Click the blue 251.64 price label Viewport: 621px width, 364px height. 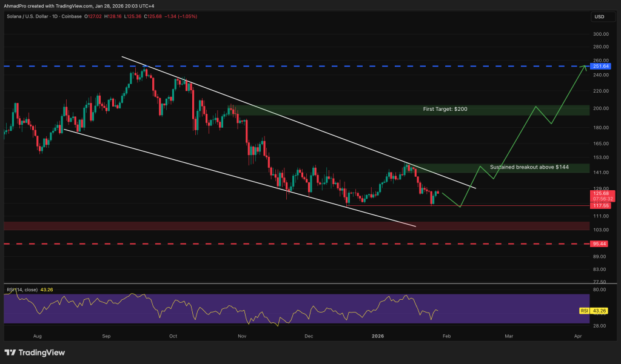(x=600, y=66)
